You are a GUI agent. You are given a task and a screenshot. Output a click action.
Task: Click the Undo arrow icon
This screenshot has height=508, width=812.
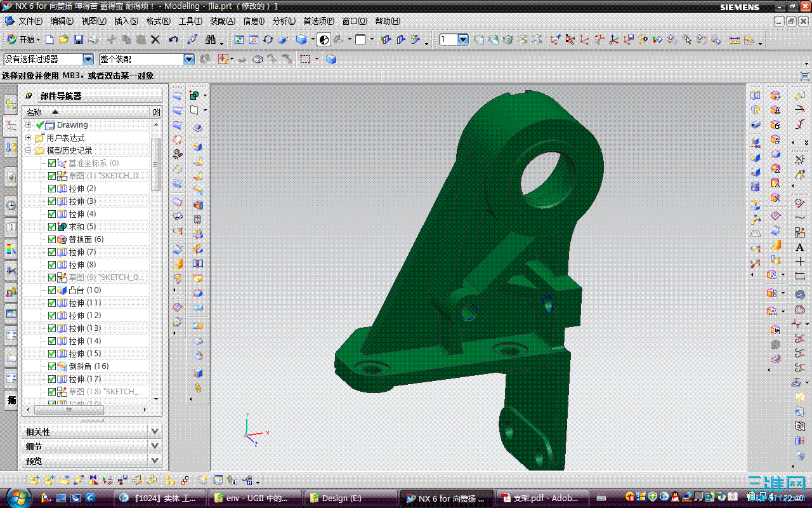click(x=173, y=39)
